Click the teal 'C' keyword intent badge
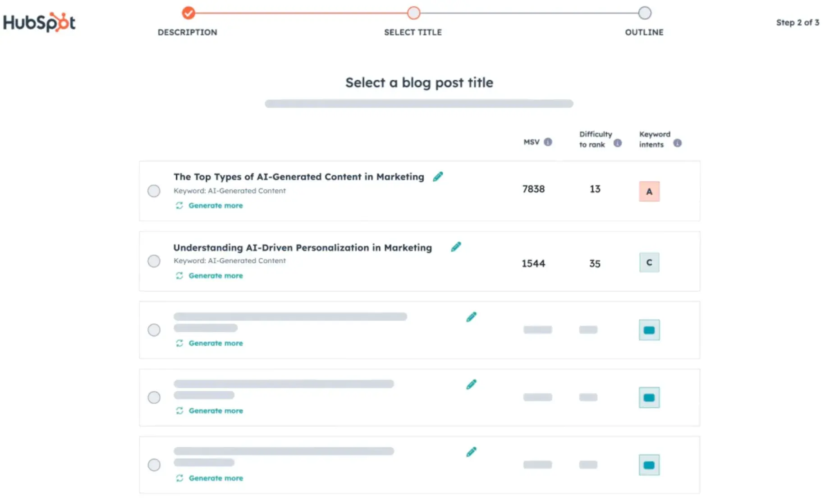 (x=649, y=262)
